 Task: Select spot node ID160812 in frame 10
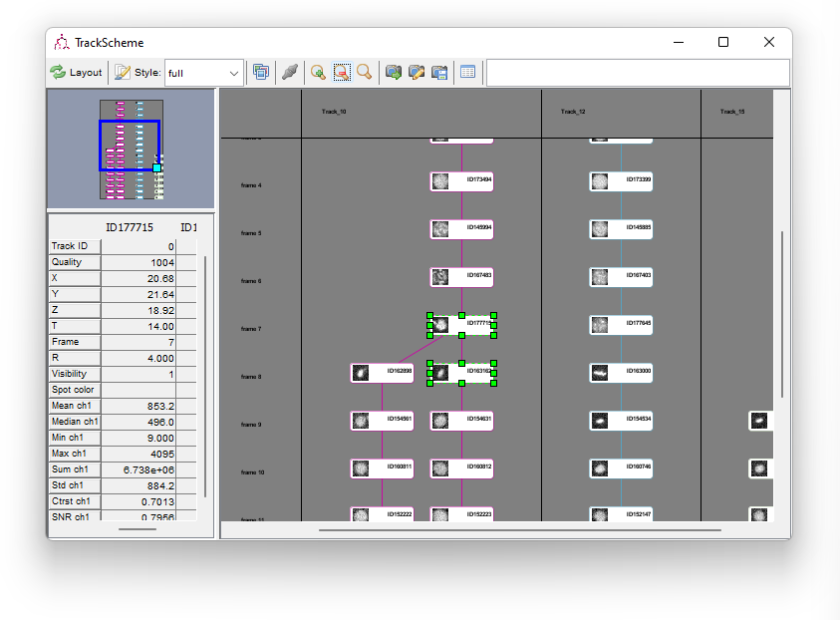[x=461, y=468]
